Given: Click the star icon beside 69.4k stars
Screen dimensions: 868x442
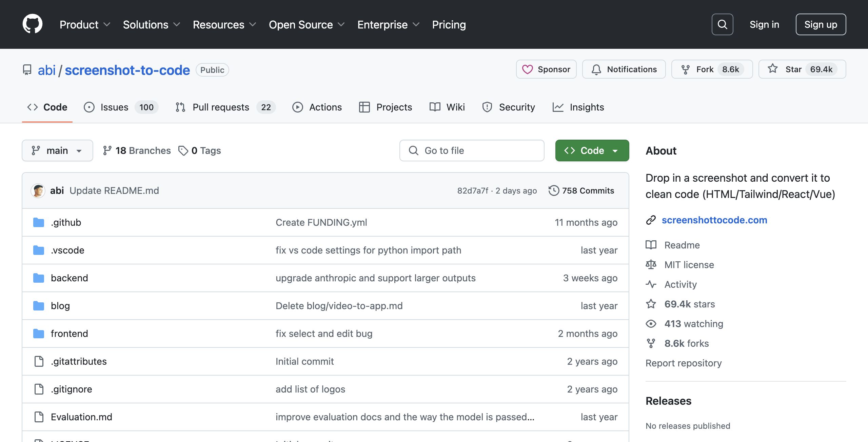Looking at the screenshot, I should click(651, 304).
